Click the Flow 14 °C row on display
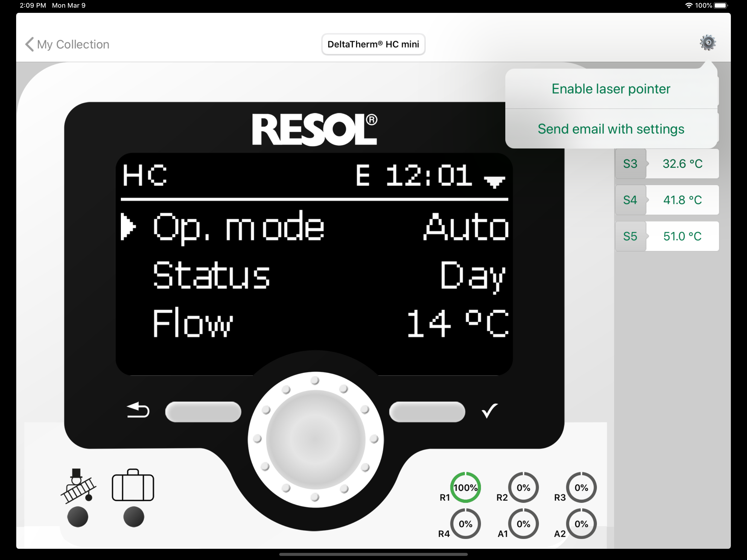This screenshot has height=560, width=747. coord(330,323)
